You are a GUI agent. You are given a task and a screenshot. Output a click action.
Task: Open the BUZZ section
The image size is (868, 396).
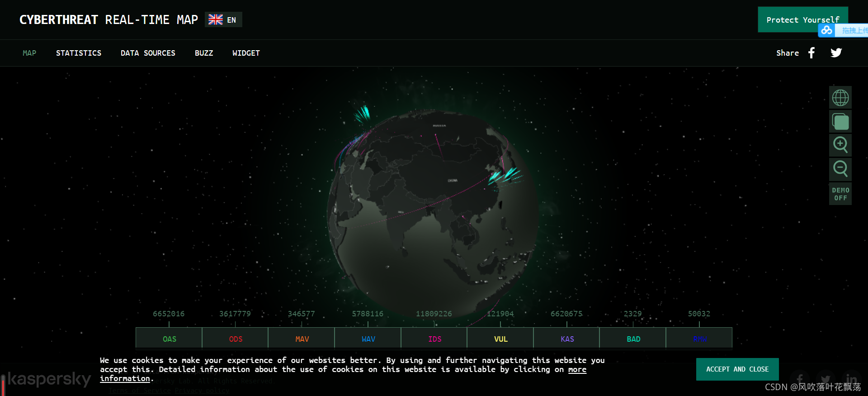[204, 53]
